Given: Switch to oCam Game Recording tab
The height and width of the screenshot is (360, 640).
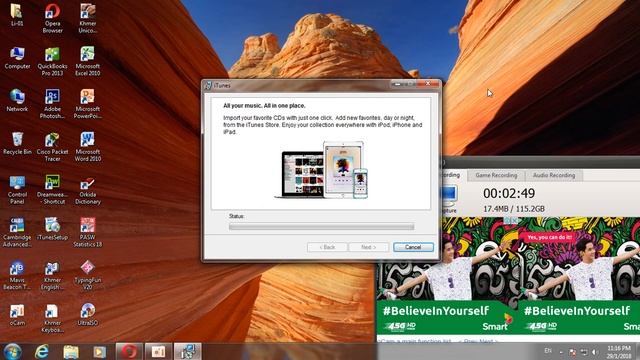Looking at the screenshot, I should [x=496, y=175].
